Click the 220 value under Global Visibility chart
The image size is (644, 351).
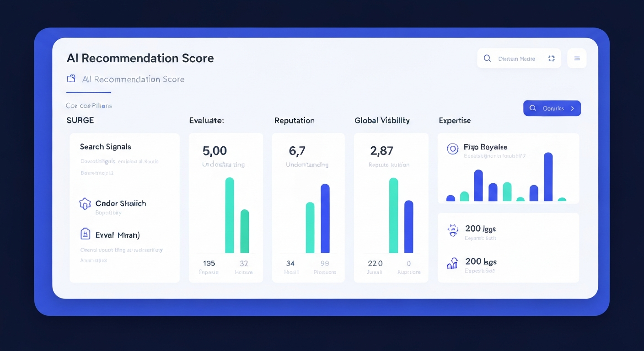pos(376,263)
